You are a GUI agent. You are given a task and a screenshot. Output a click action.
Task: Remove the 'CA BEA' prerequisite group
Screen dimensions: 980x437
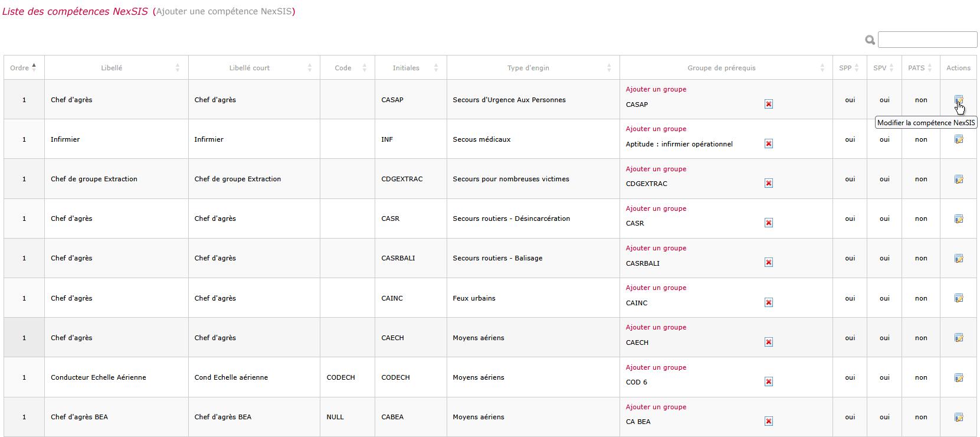click(769, 421)
